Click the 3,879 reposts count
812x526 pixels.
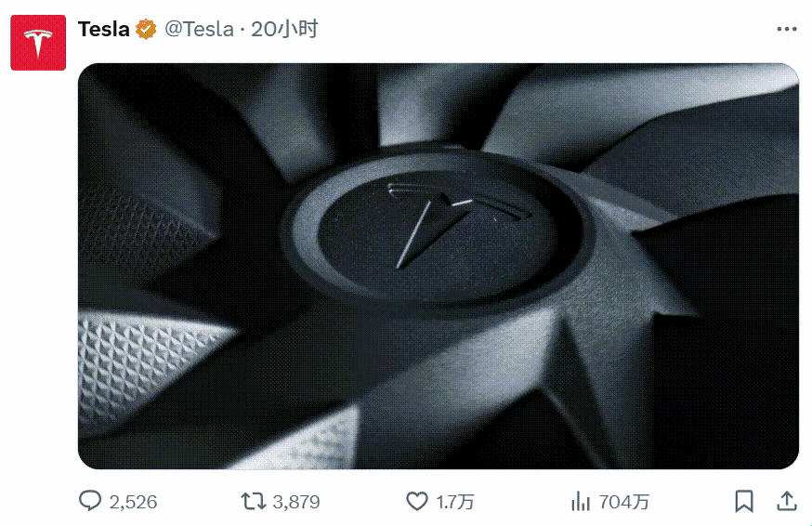pyautogui.click(x=296, y=502)
